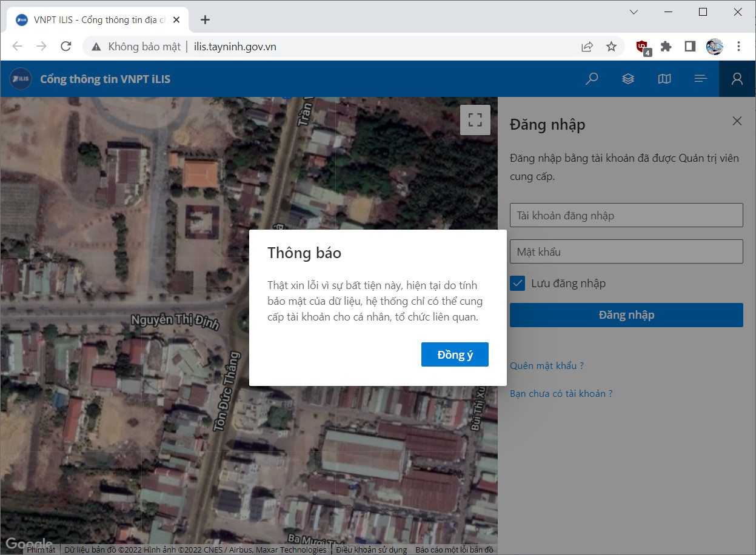The height and width of the screenshot is (555, 756).
Task: Bookmark this page with the star icon
Action: coord(611,47)
